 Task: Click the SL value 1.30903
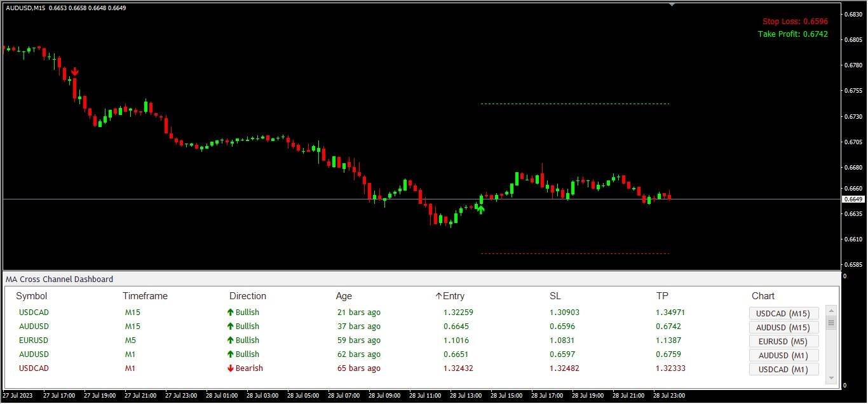coord(564,312)
